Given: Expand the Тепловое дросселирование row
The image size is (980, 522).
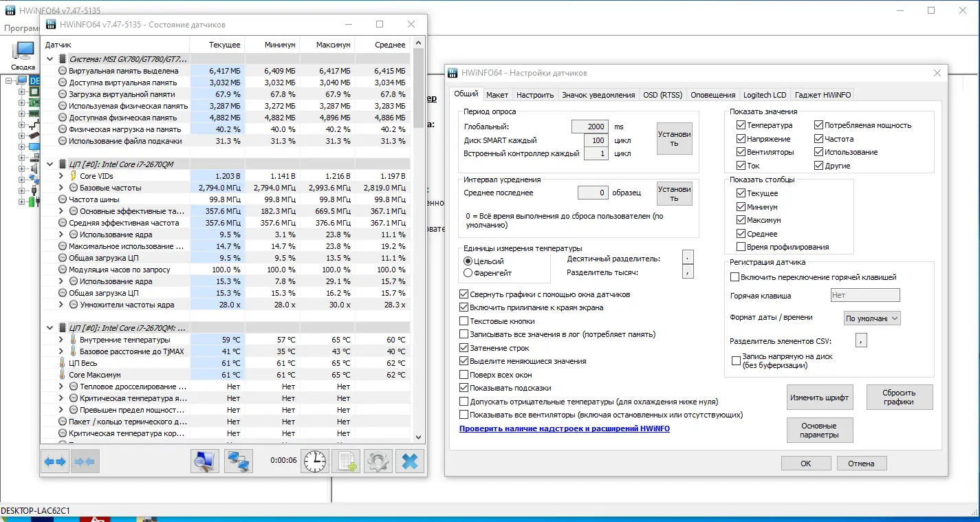Looking at the screenshot, I should [61, 387].
